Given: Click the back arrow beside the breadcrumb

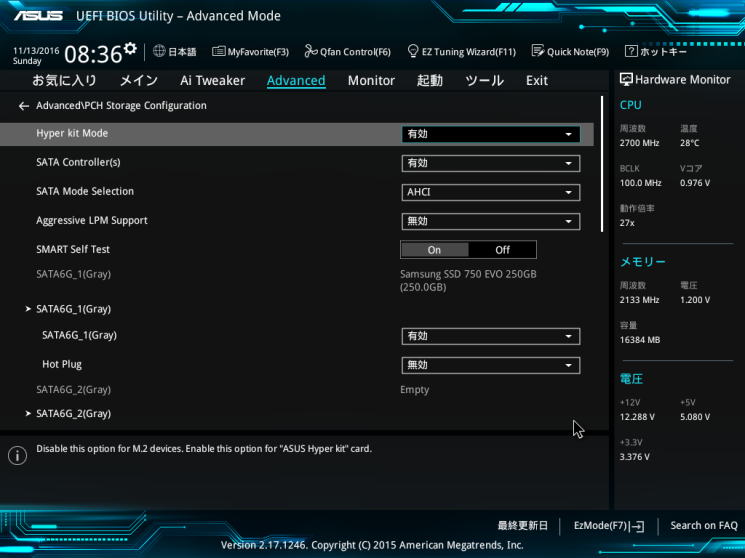Looking at the screenshot, I should 24,106.
